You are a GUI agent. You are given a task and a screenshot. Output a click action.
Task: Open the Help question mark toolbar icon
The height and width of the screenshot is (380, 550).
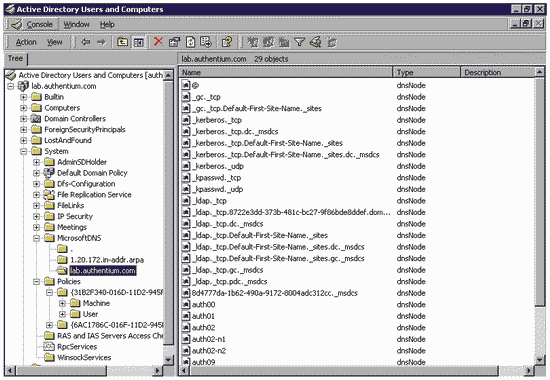click(x=227, y=42)
